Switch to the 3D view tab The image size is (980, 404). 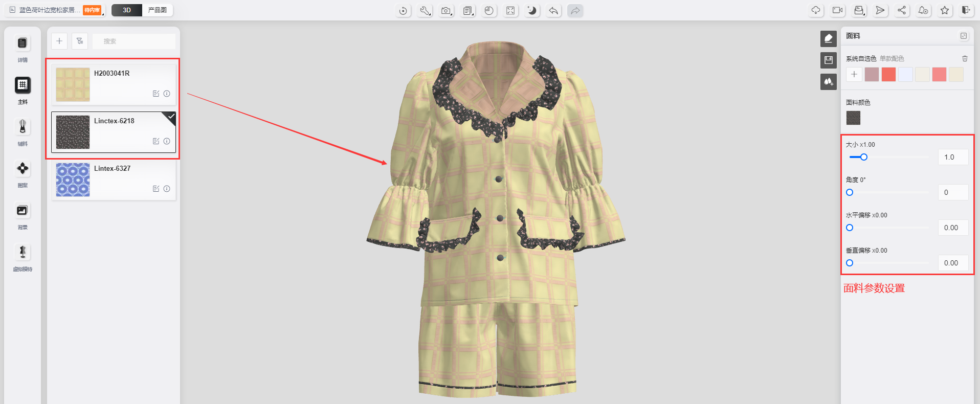(x=127, y=10)
